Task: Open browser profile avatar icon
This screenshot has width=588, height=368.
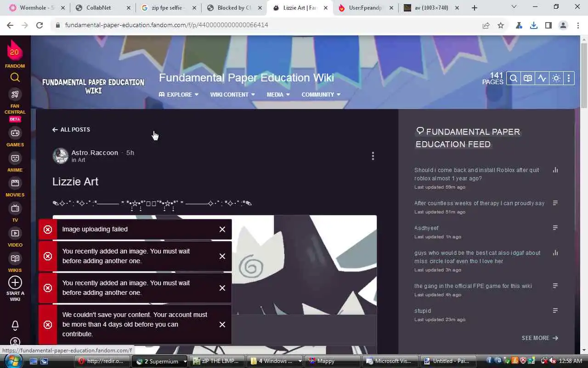Action: (563, 25)
